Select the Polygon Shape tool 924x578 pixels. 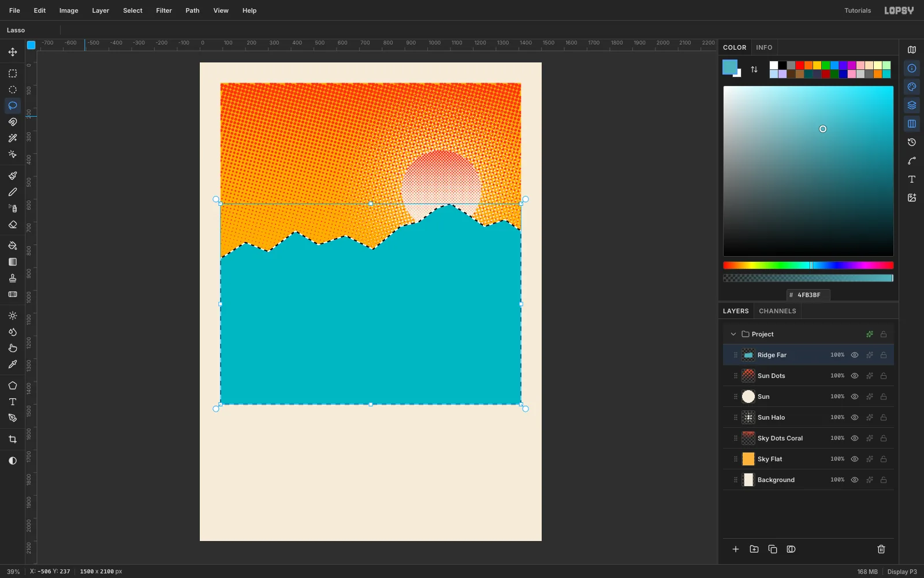(x=13, y=386)
